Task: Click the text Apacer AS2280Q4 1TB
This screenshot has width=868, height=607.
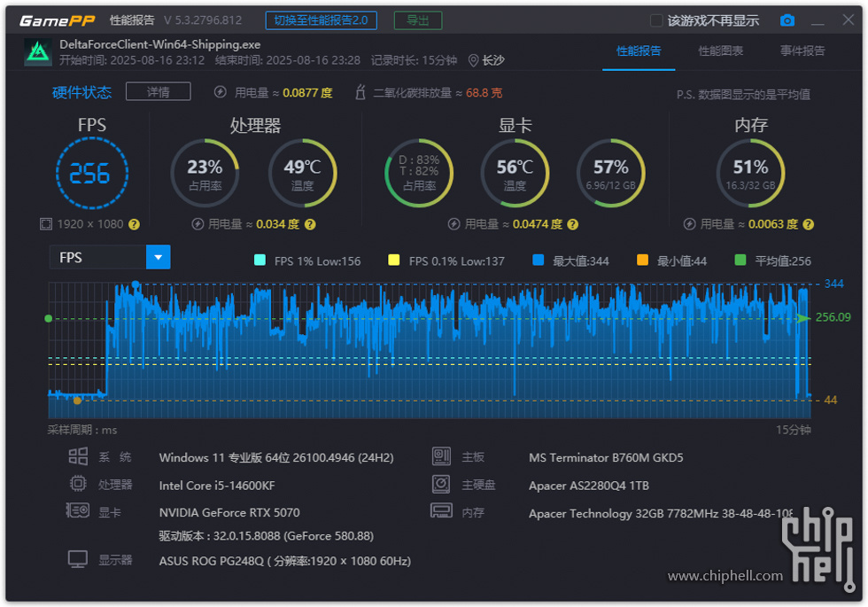Action: coord(588,486)
